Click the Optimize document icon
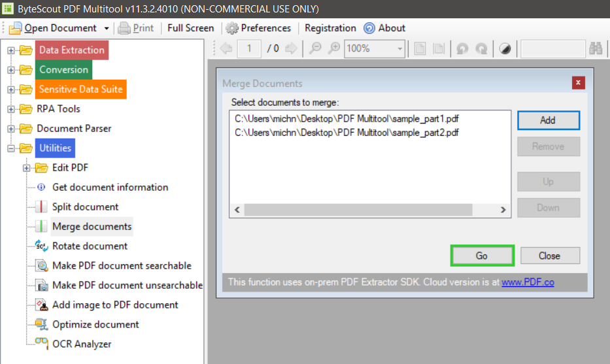Viewport: 610px width, 364px height. [41, 324]
